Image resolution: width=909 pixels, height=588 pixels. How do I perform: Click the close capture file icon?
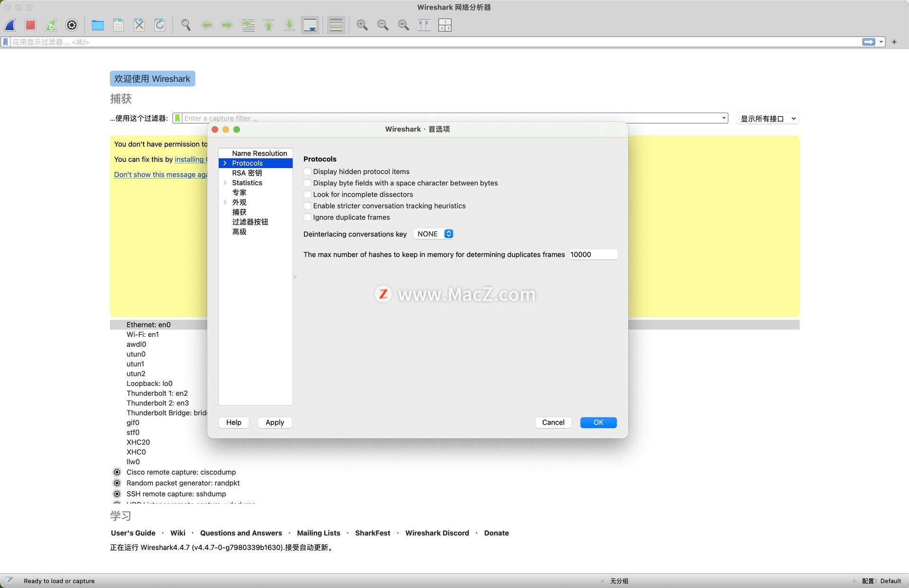pos(139,25)
